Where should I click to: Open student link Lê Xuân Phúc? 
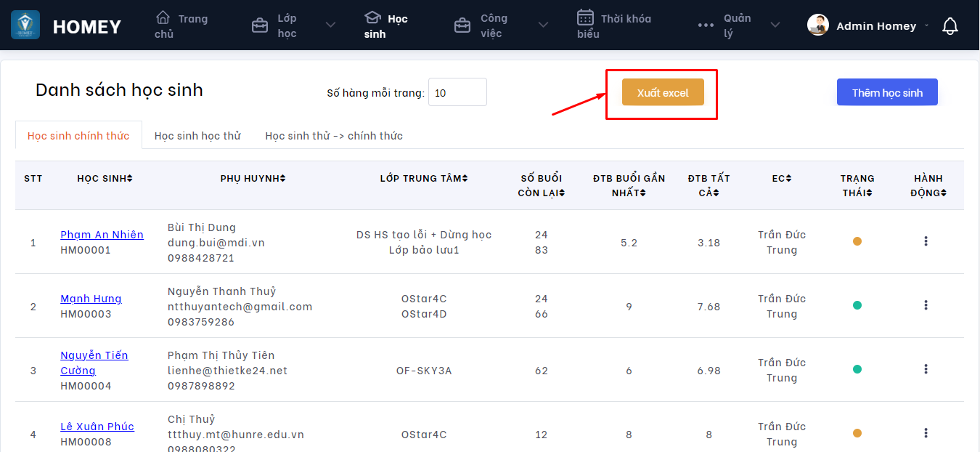click(97, 427)
